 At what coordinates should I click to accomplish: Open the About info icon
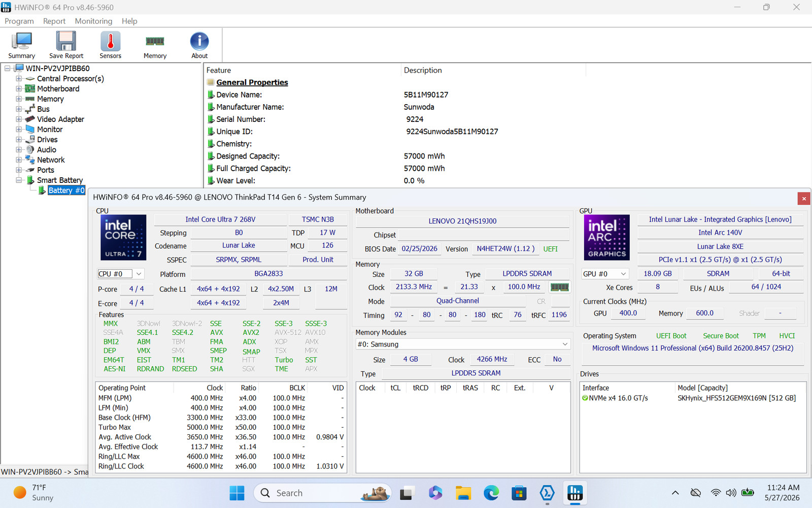(x=199, y=42)
